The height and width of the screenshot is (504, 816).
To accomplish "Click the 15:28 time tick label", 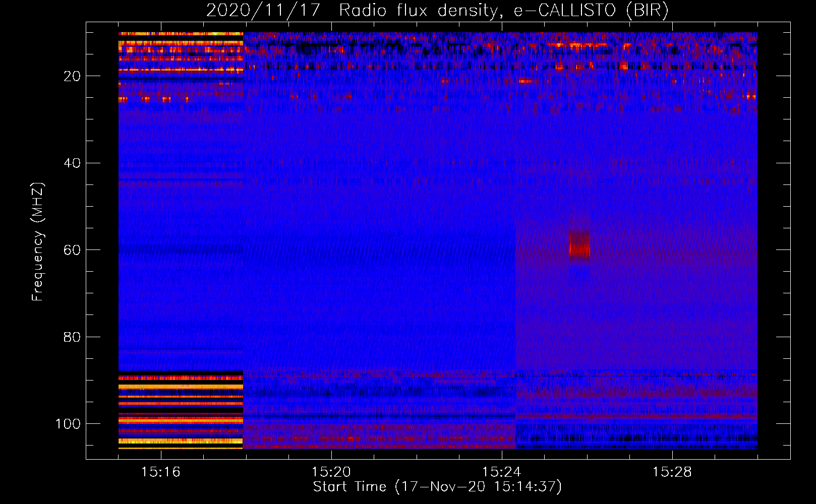I will coord(672,472).
